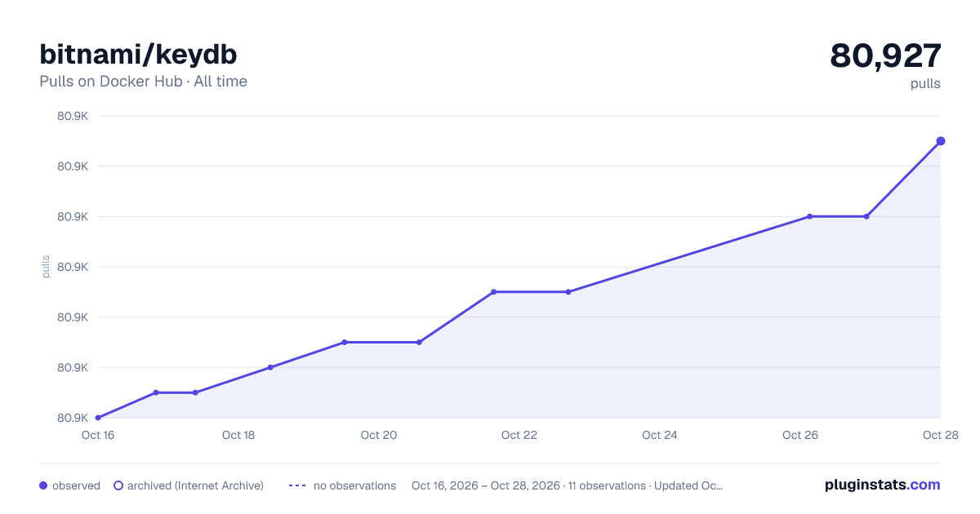
Task: Click the data point just before Oct 22
Action: point(493,292)
